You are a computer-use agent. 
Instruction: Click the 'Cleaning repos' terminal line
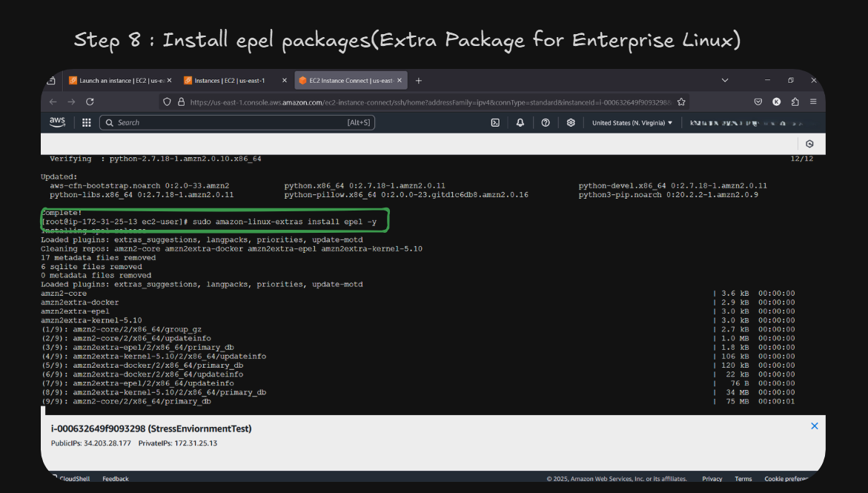tap(231, 248)
